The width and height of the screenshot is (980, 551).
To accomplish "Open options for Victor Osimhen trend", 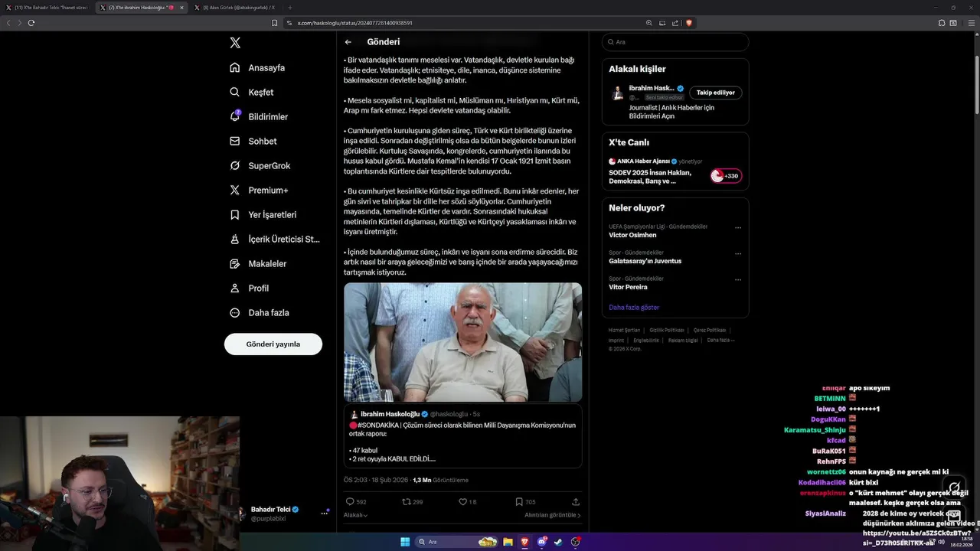I will [x=738, y=227].
